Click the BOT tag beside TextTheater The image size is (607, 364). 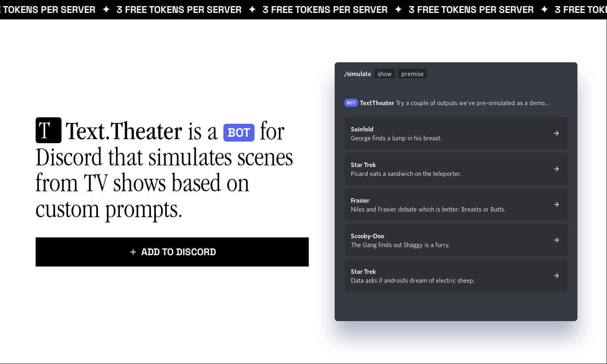(x=351, y=103)
